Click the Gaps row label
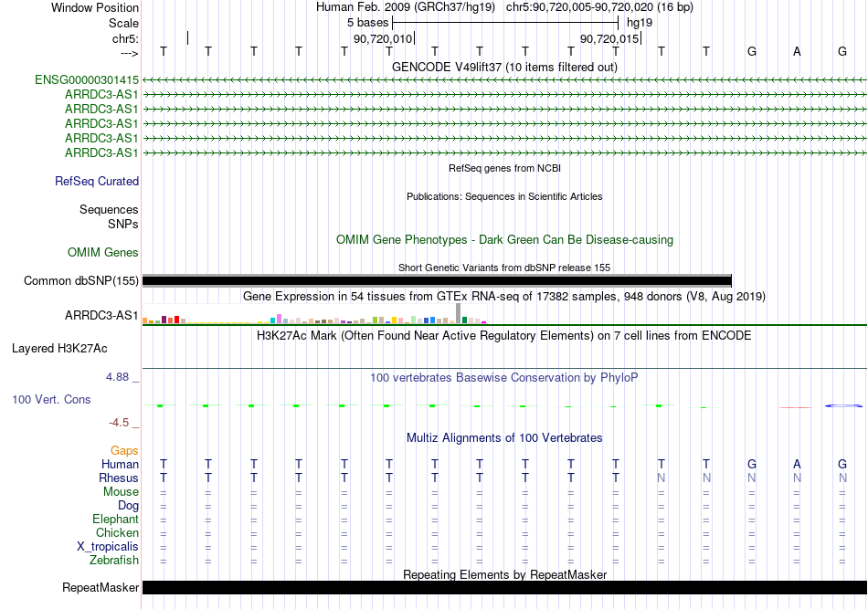 (x=124, y=451)
